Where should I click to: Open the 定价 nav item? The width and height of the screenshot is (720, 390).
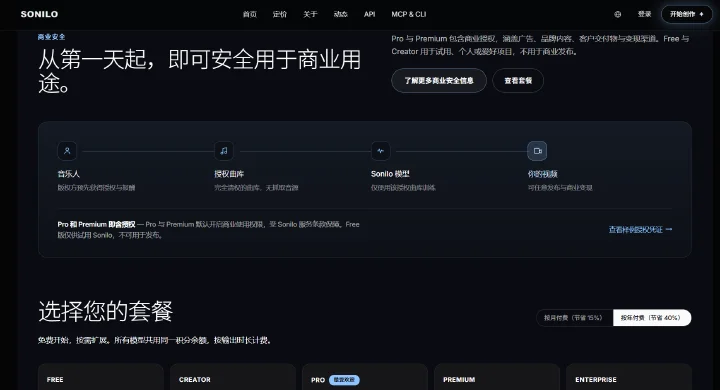(280, 14)
